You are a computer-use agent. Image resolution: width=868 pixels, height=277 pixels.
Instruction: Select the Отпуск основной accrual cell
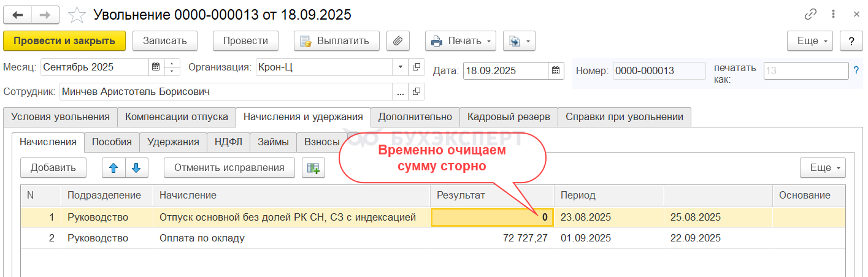click(291, 217)
